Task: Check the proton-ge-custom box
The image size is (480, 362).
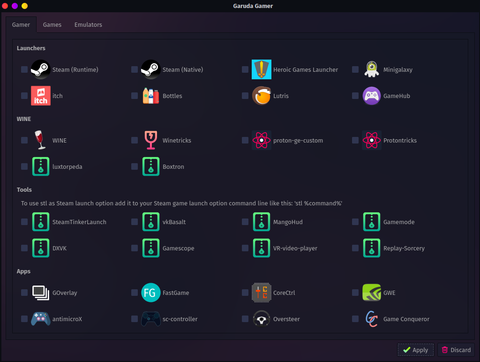Action: pyautogui.click(x=245, y=140)
